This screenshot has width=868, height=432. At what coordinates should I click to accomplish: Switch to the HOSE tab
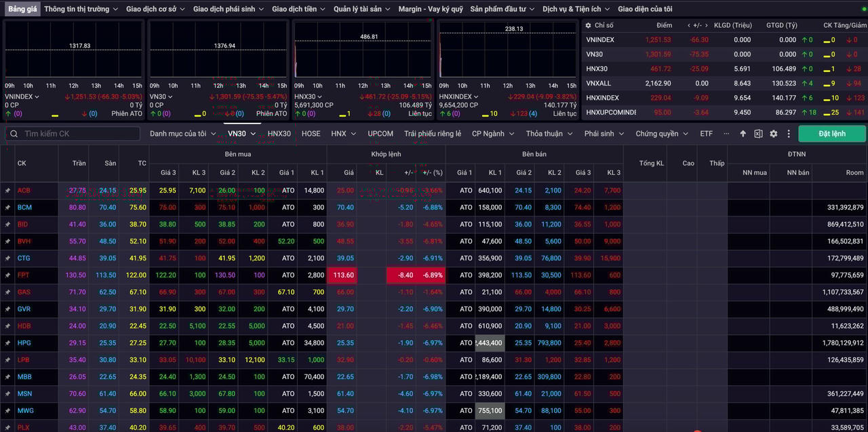(x=311, y=134)
